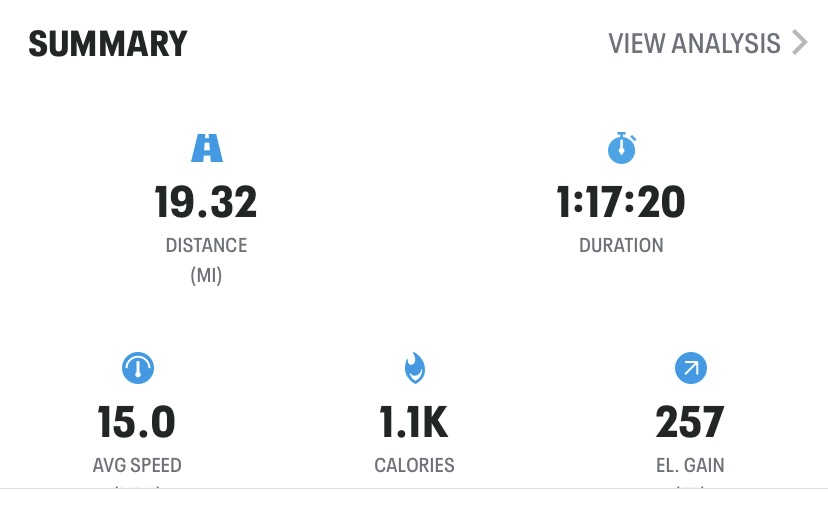Tap the 257 elevation gain value
Viewport: 828px width, 520px height.
coord(690,422)
